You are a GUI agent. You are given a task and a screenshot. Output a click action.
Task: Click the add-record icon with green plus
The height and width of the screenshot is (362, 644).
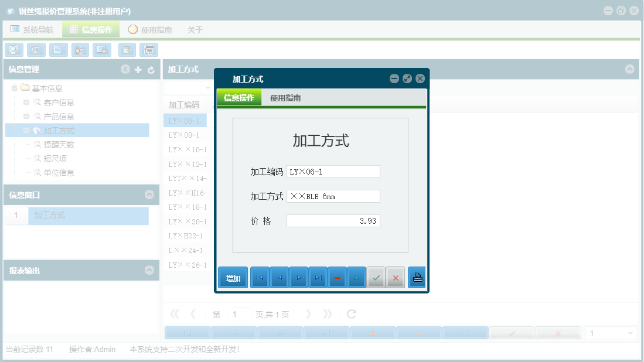[127, 50]
